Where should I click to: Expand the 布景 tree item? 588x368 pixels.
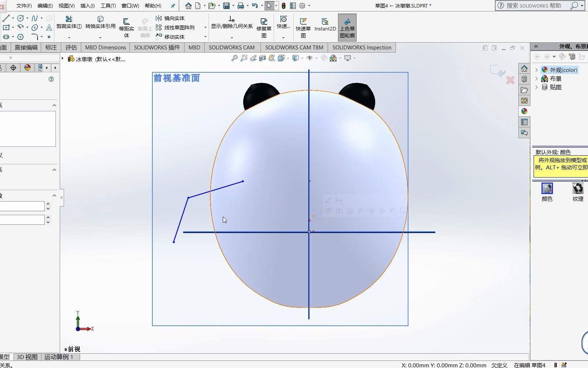pyautogui.click(x=536, y=79)
